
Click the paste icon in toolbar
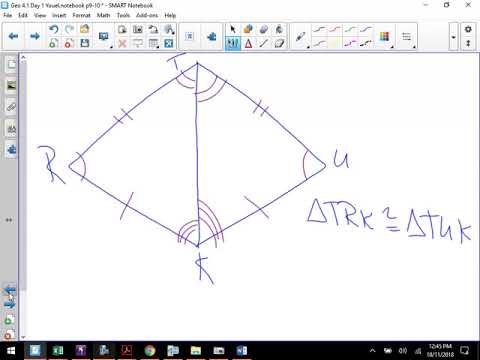[x=122, y=29]
